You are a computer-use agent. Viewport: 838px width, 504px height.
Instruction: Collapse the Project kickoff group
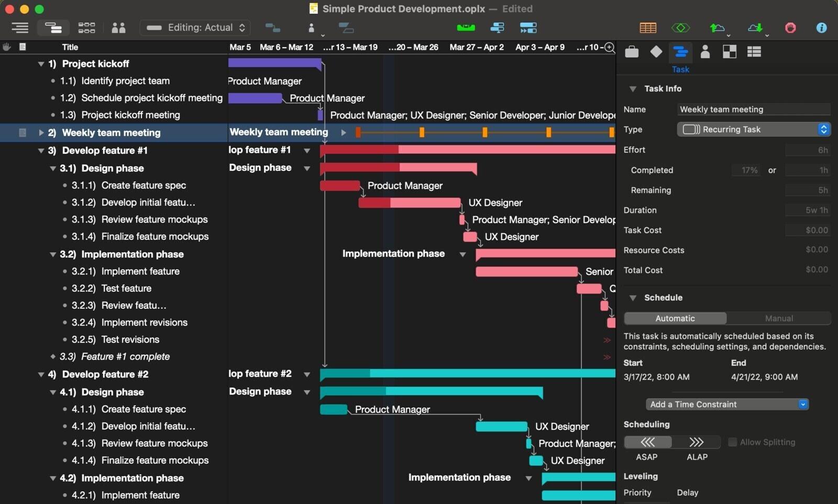tap(41, 64)
